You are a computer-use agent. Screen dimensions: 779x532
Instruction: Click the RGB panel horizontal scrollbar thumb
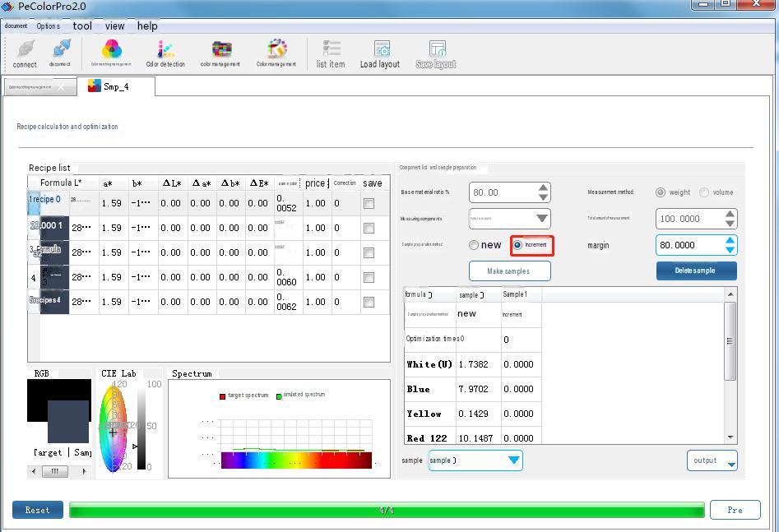tap(54, 471)
